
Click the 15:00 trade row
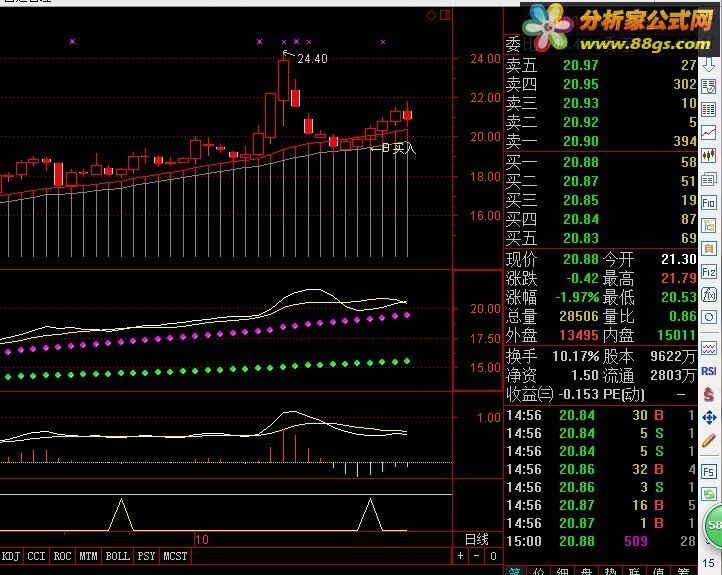(601, 541)
